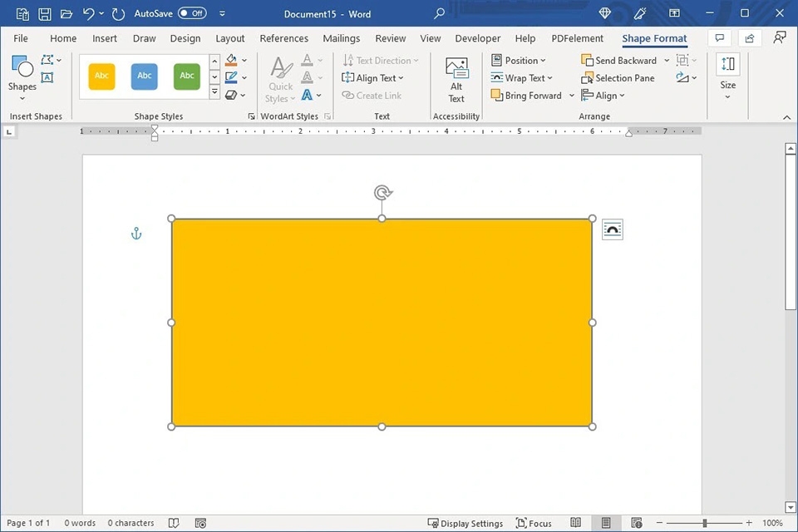Click the search magnifier in title bar
This screenshot has height=532, width=798.
[x=440, y=13]
